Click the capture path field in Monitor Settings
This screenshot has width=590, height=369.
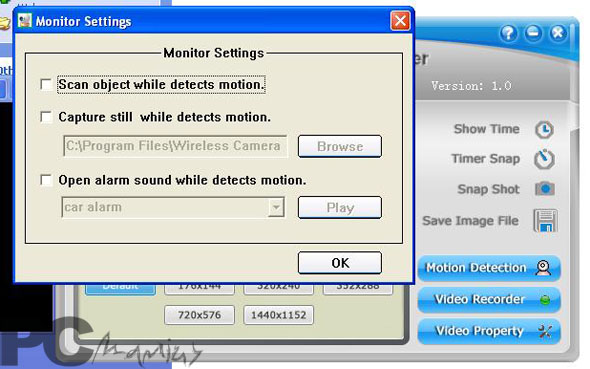tap(175, 146)
